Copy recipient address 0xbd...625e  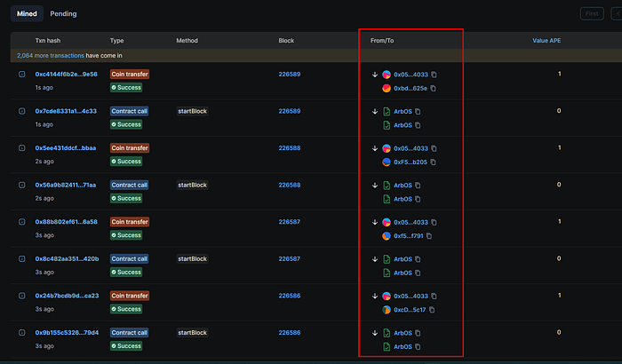tap(434, 89)
